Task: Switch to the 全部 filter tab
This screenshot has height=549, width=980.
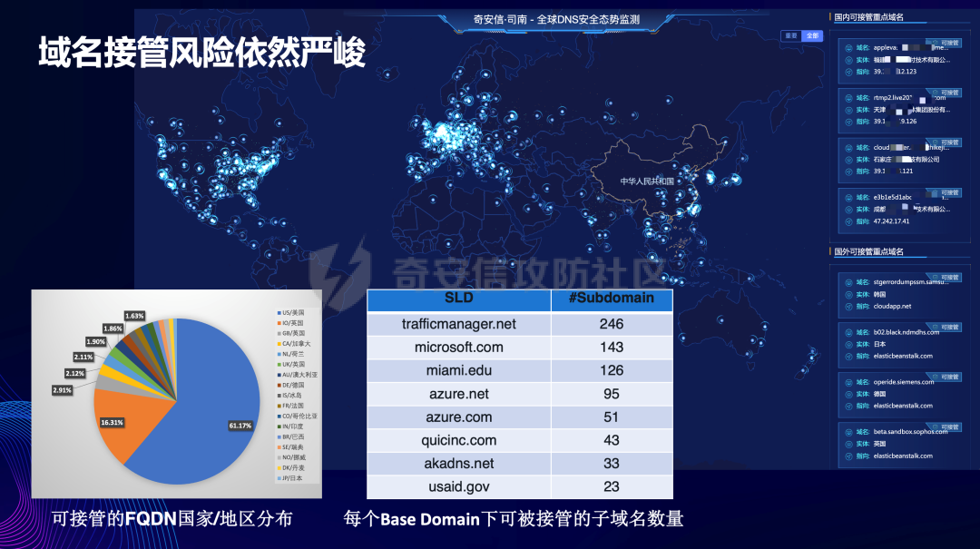Action: (x=812, y=35)
